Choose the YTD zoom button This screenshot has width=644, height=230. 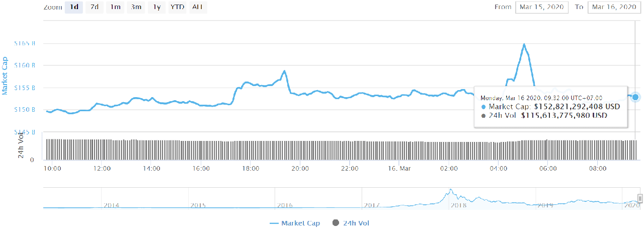point(177,7)
